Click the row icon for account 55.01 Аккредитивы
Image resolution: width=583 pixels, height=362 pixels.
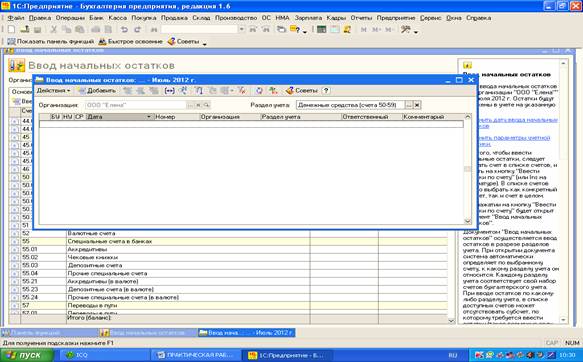(x=15, y=250)
